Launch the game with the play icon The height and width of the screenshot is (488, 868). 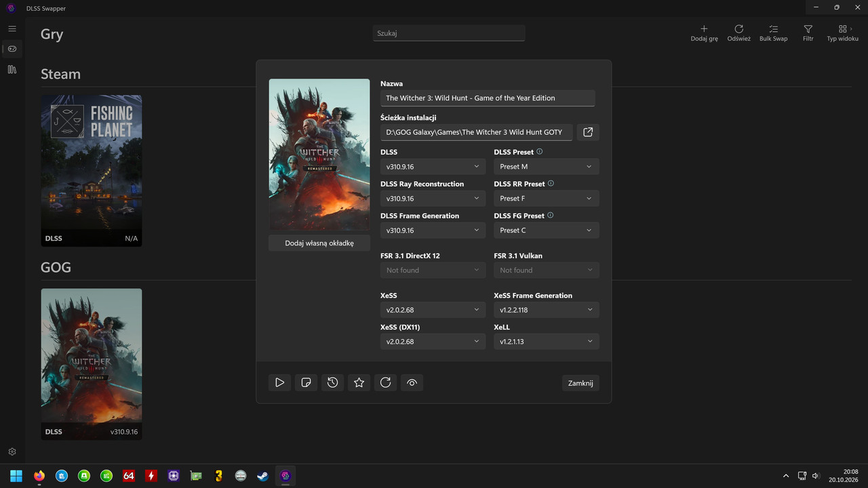tap(279, 383)
